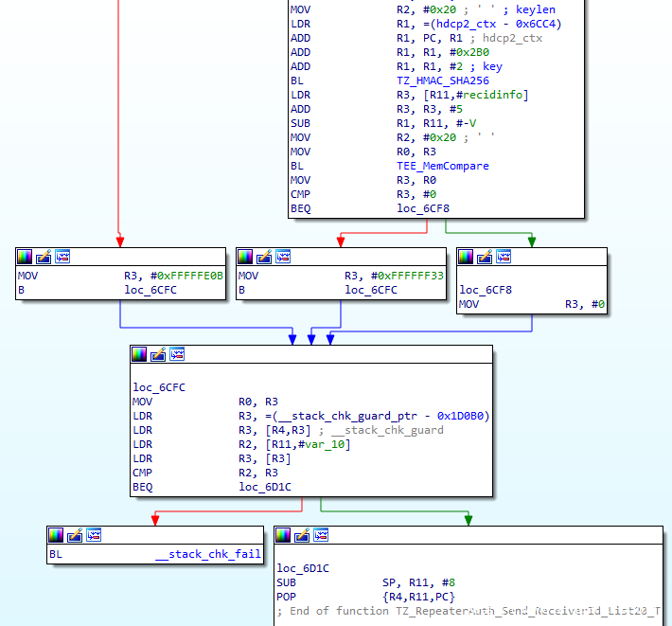
Task: Select the #0xFFFFFE0B immediate value
Action: 186,276
